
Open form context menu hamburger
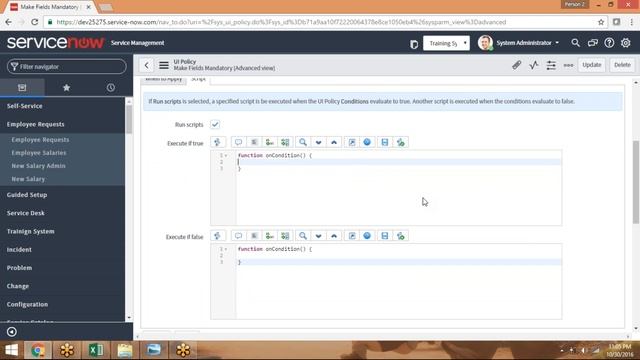[164, 65]
